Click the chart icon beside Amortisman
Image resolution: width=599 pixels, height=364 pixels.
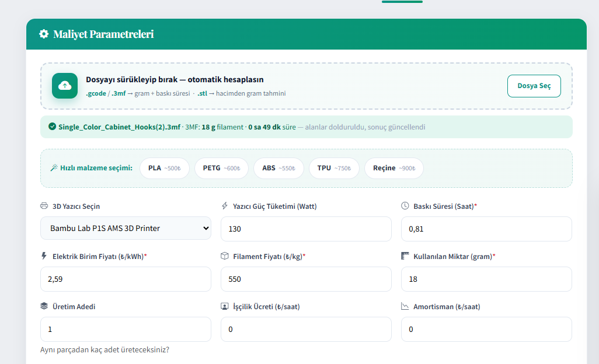click(405, 306)
